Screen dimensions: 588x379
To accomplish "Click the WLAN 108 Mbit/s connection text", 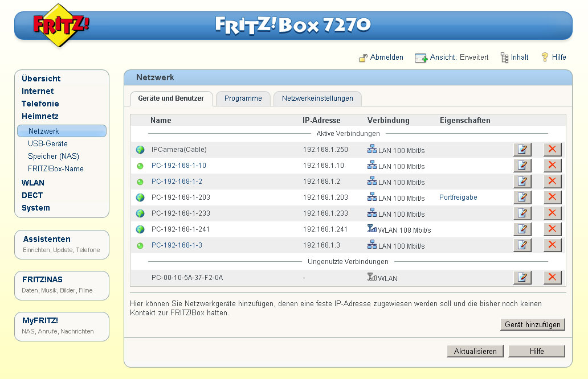I will pyautogui.click(x=405, y=230).
